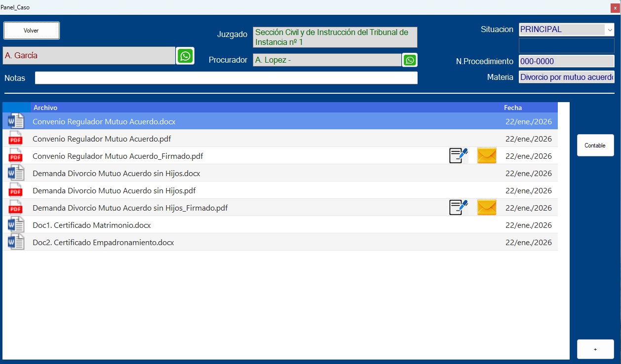
Task: Click the Materia field with Divorcio text
Action: coord(566,77)
